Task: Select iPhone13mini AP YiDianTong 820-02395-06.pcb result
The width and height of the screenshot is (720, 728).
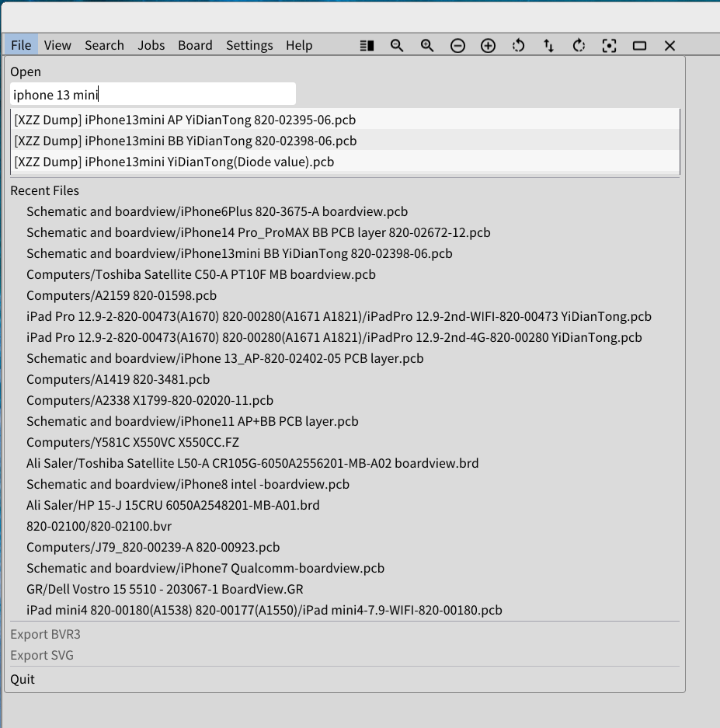Action: [x=345, y=120]
